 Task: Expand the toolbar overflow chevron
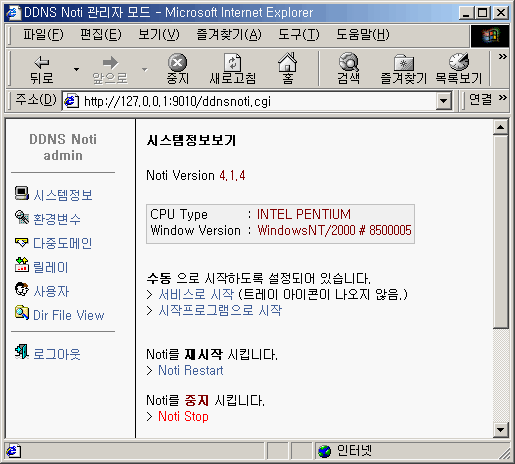point(502,57)
